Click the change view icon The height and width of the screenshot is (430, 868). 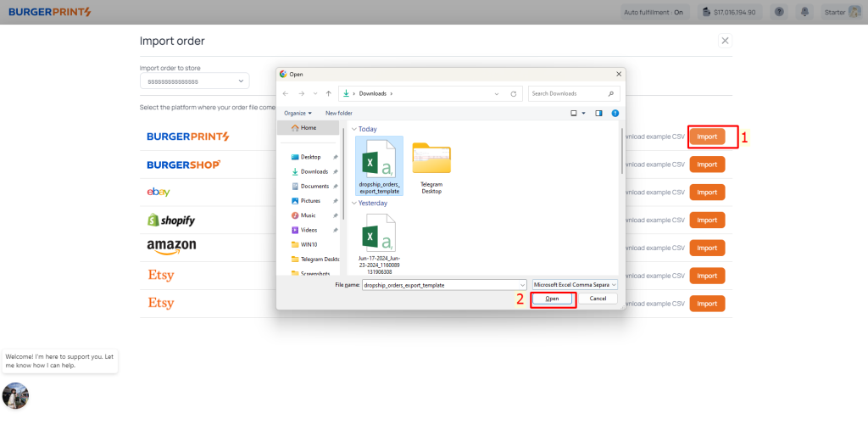[x=574, y=113]
